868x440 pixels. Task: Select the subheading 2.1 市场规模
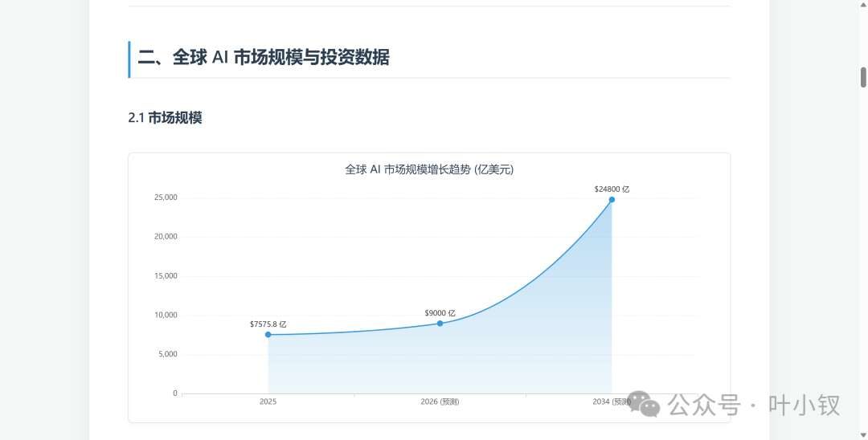[165, 118]
